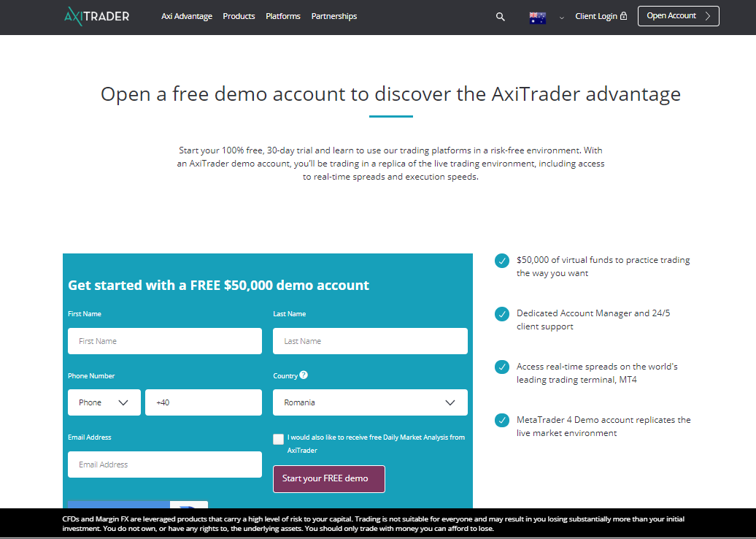Open the Partnerships menu
Screen dimensions: 756x539
(334, 16)
